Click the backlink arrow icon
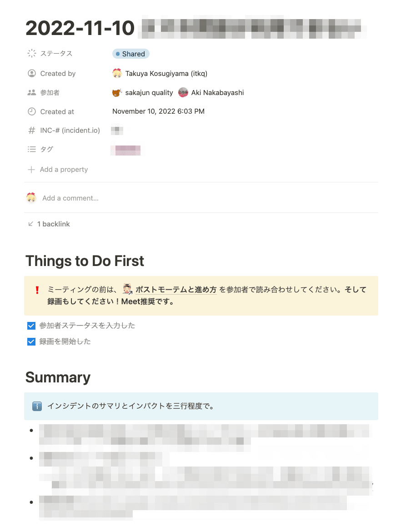 [x=30, y=224]
